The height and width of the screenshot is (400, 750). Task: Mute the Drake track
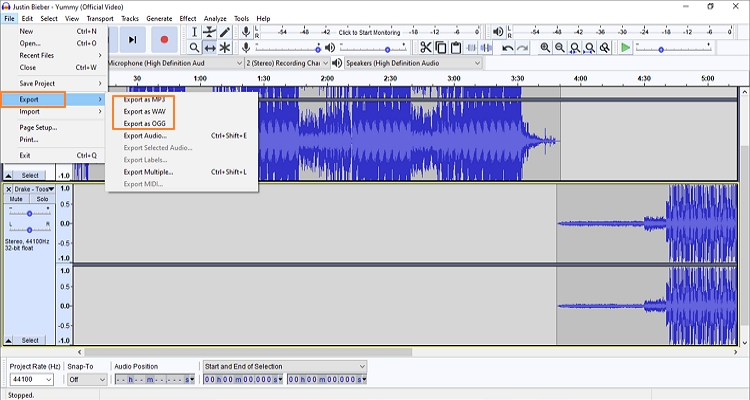pyautogui.click(x=16, y=199)
